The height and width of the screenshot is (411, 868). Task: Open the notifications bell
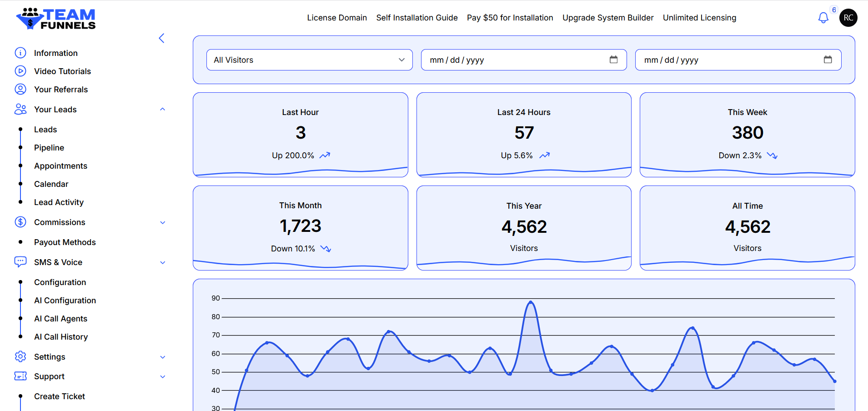coord(823,18)
